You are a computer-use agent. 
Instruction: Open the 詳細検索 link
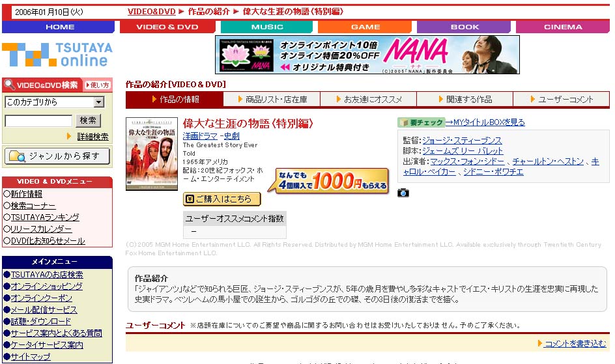[93, 137]
